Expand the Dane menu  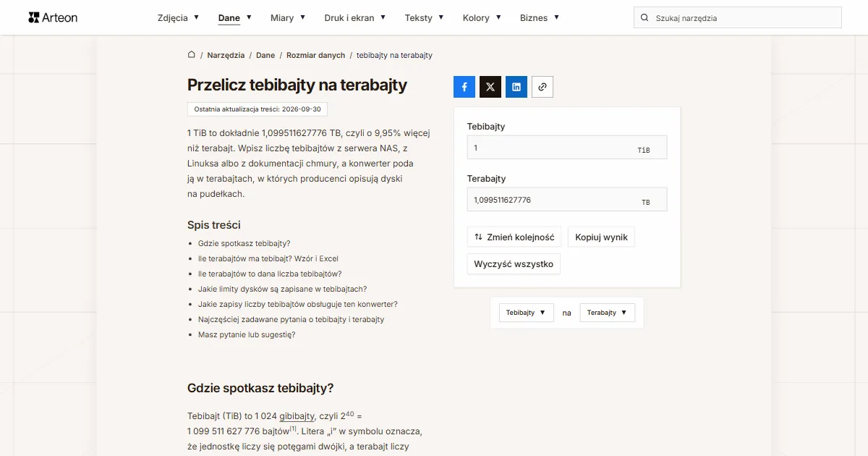pyautogui.click(x=234, y=18)
